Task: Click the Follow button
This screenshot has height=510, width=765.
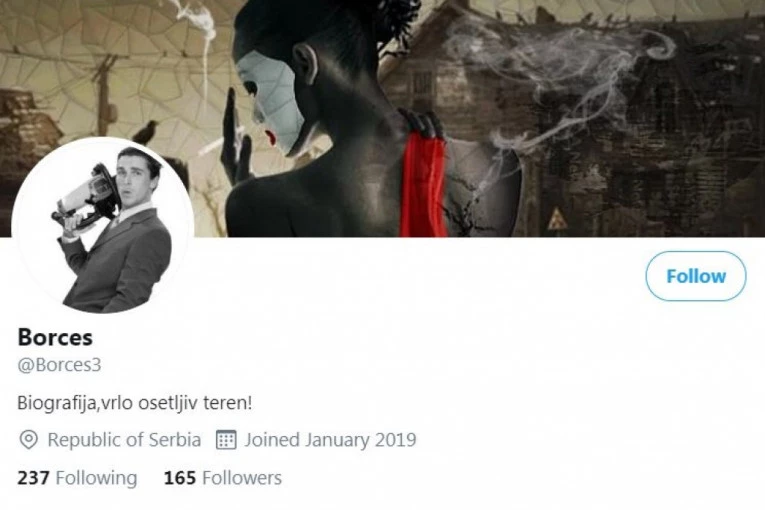Action: pos(696,276)
